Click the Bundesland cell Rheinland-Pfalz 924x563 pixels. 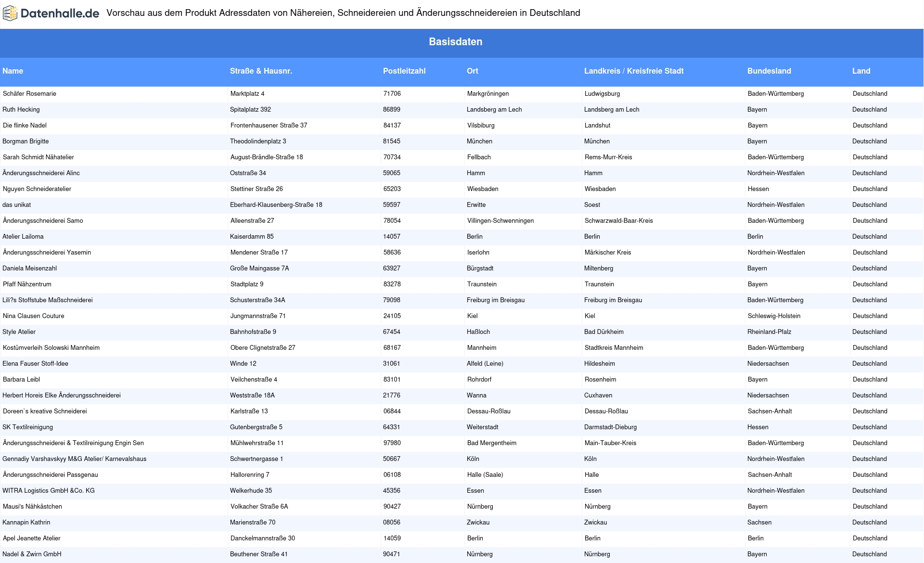coord(769,332)
